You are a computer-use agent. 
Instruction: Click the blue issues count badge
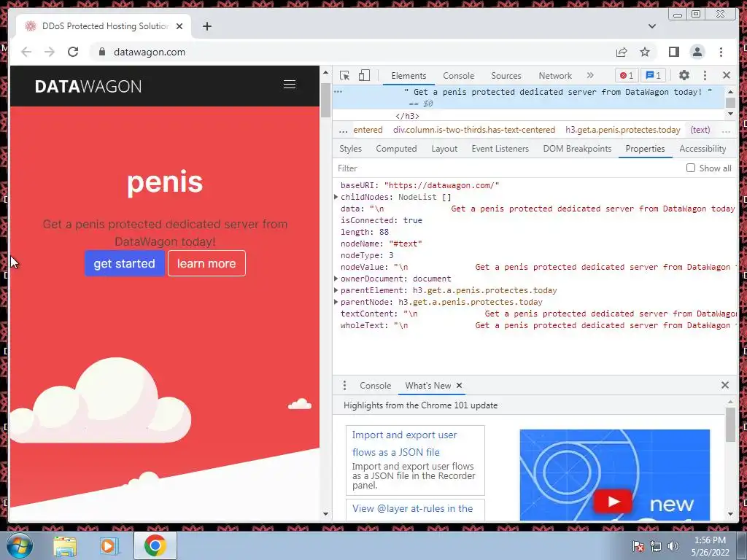[x=653, y=75]
